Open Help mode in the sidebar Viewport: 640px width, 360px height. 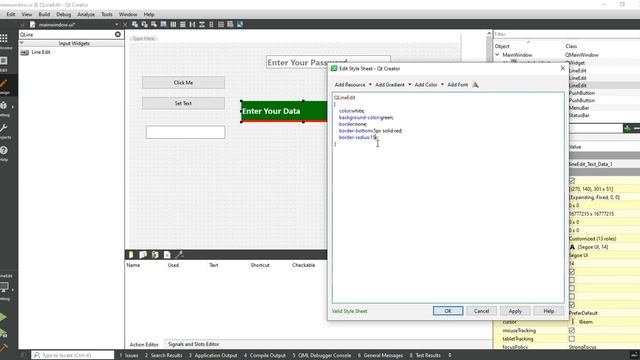4,153
